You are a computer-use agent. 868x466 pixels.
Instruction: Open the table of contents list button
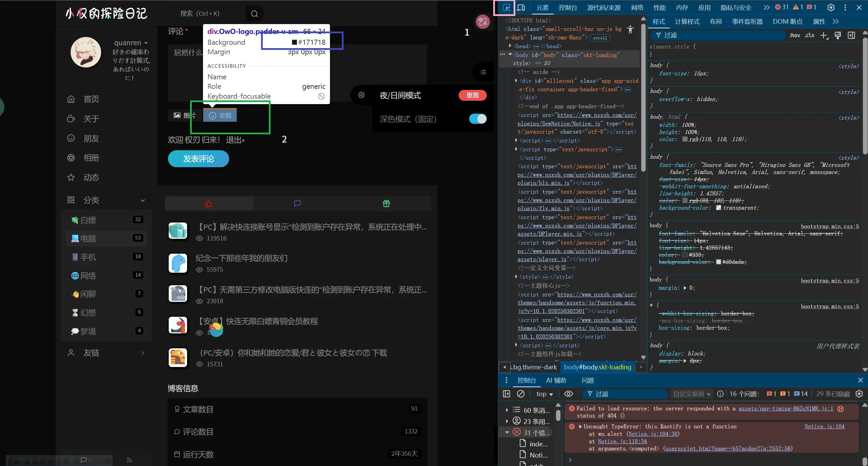(483, 72)
